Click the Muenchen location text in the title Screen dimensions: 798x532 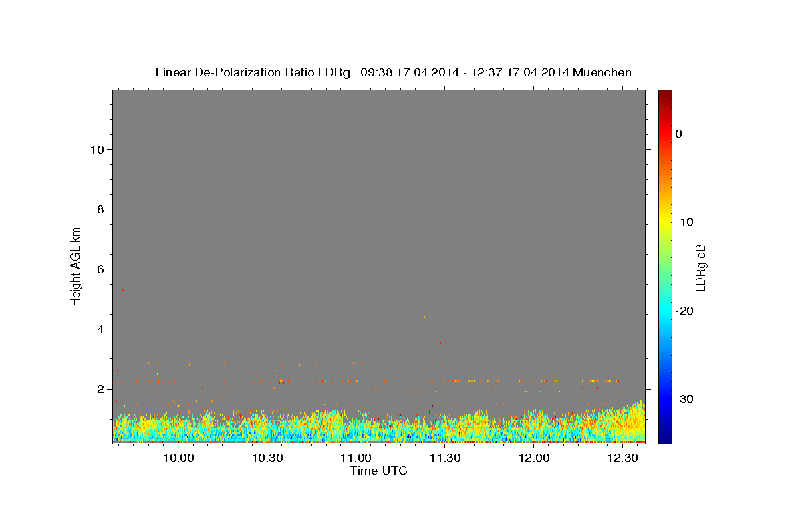coord(602,72)
